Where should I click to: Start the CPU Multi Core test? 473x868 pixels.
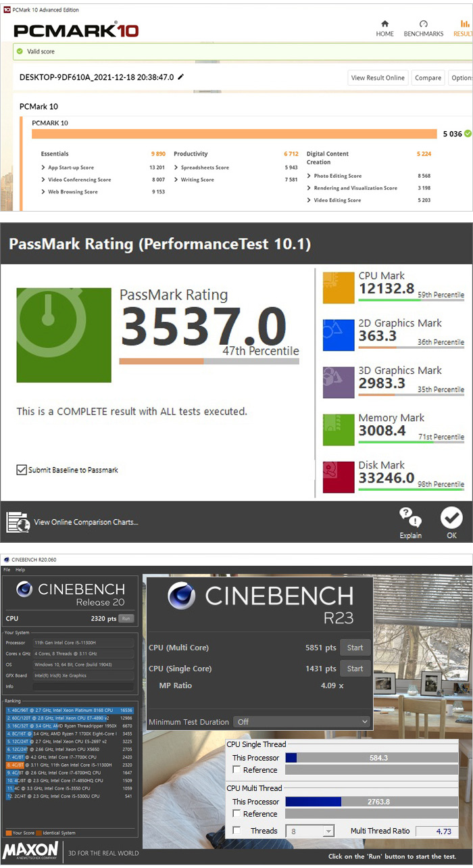pyautogui.click(x=355, y=648)
